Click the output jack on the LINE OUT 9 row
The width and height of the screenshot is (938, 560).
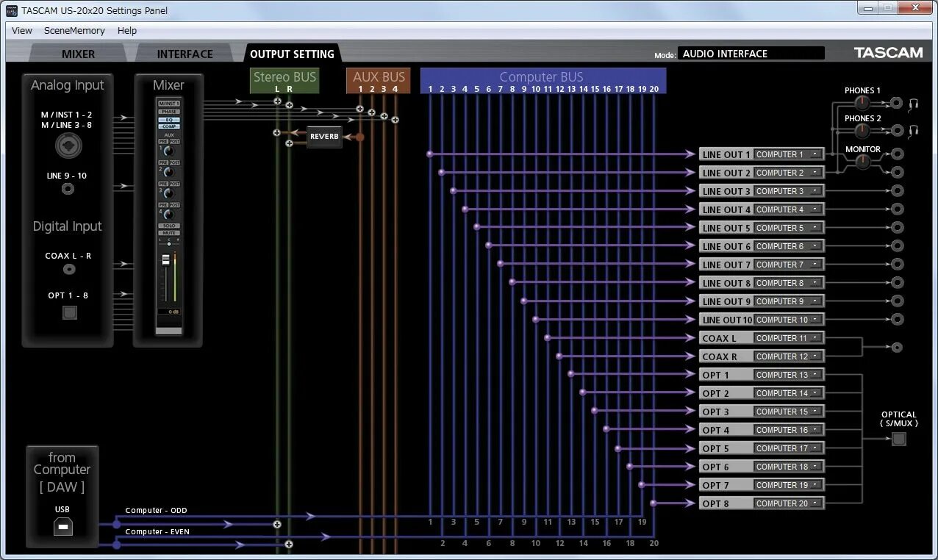point(897,301)
